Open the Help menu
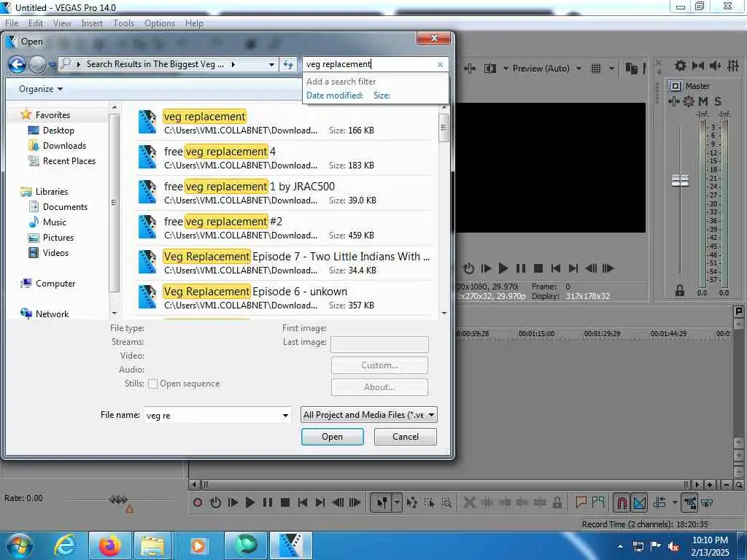The height and width of the screenshot is (560, 747). 194,23
